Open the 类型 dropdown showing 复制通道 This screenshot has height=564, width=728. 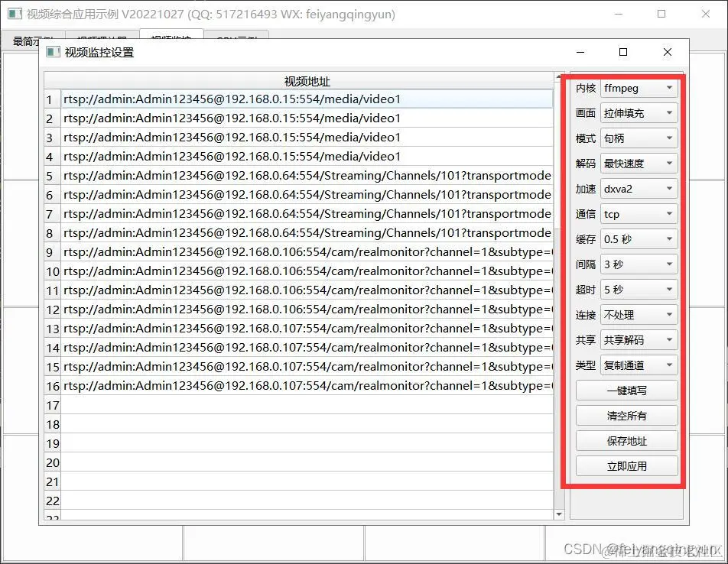(639, 365)
